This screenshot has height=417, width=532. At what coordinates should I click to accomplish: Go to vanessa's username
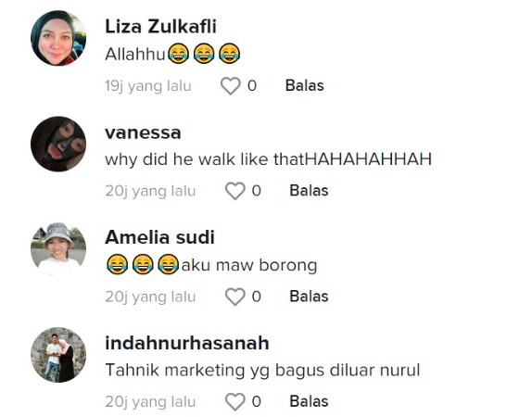click(x=143, y=133)
